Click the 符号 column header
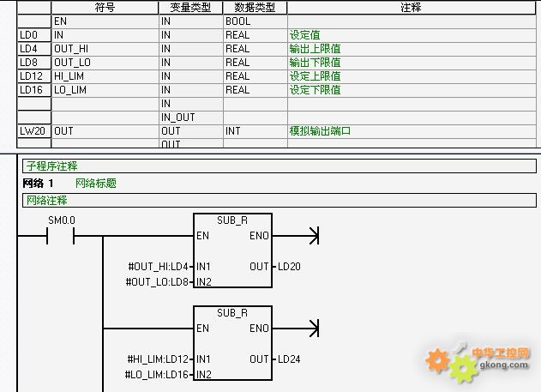The image size is (541, 392). click(x=105, y=7)
